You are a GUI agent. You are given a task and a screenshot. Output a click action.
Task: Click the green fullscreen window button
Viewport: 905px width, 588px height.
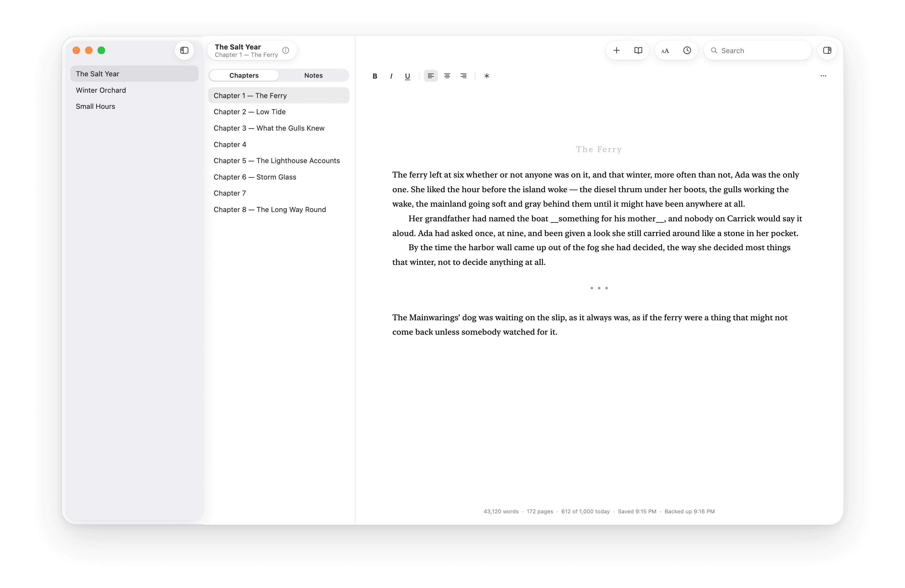(101, 50)
